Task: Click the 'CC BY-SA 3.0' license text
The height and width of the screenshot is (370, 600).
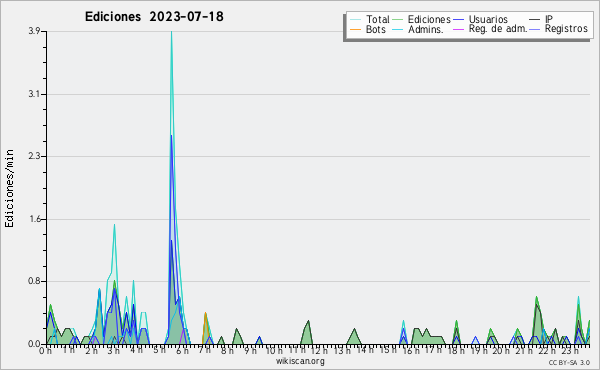Action: 569,363
